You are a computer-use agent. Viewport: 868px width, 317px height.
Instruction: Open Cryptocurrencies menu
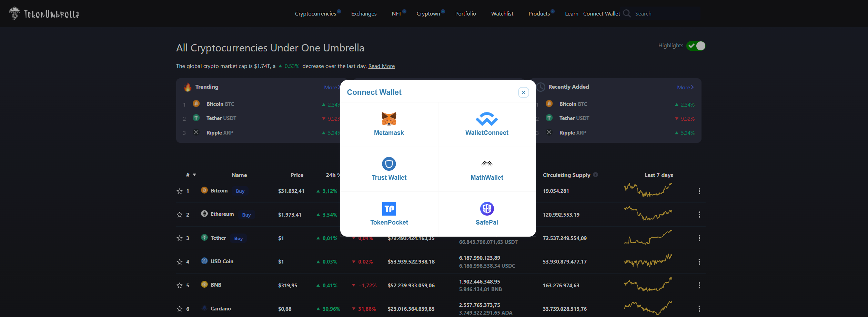[x=315, y=14]
